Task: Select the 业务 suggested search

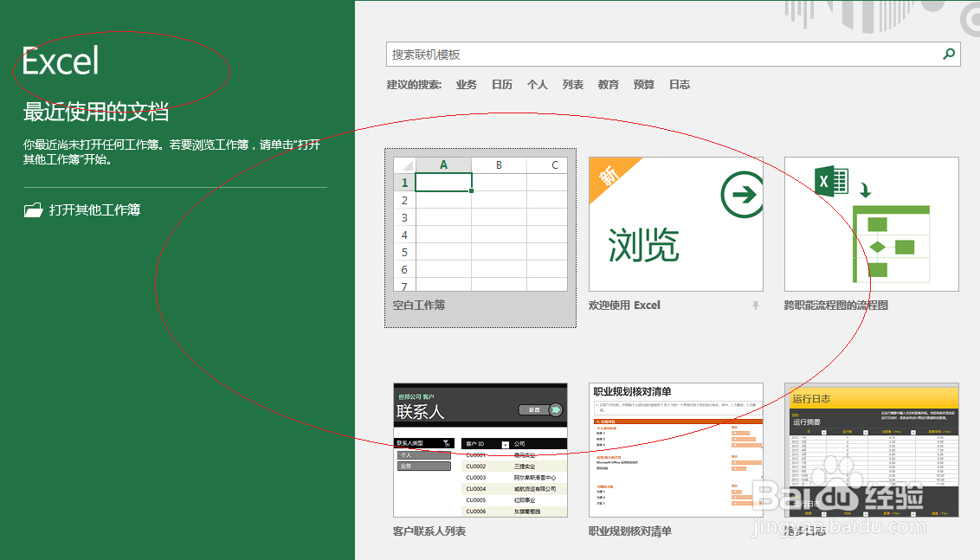Action: (467, 84)
